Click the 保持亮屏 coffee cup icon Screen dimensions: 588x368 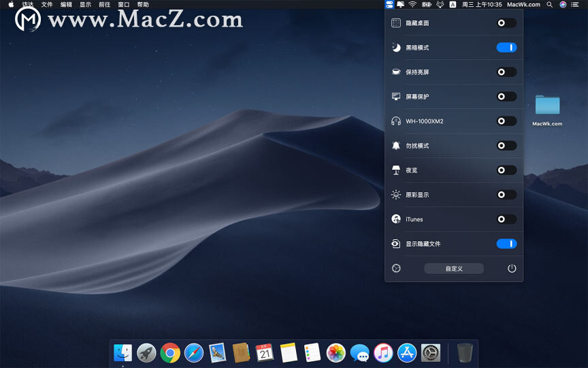coord(396,72)
